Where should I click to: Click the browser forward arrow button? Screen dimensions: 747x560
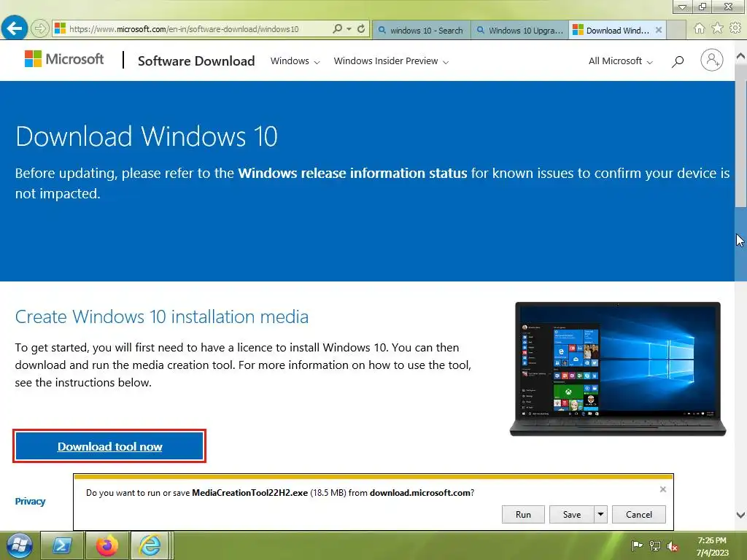click(40, 28)
